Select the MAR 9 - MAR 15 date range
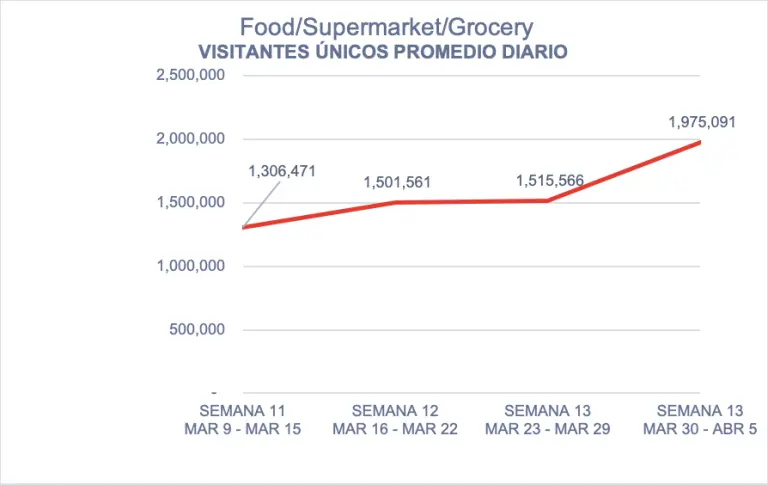This screenshot has height=485, width=768. [x=243, y=429]
